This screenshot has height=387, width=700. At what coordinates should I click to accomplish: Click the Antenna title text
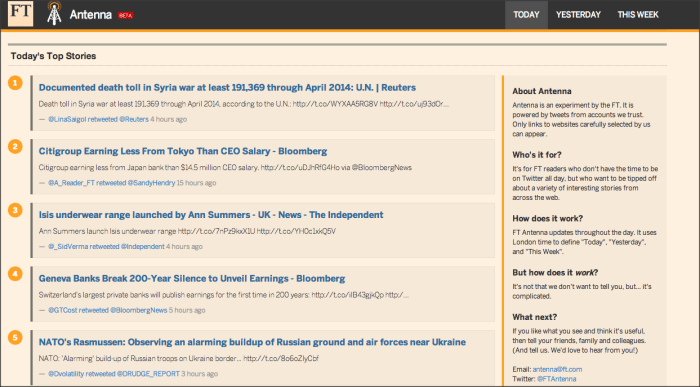tap(91, 15)
